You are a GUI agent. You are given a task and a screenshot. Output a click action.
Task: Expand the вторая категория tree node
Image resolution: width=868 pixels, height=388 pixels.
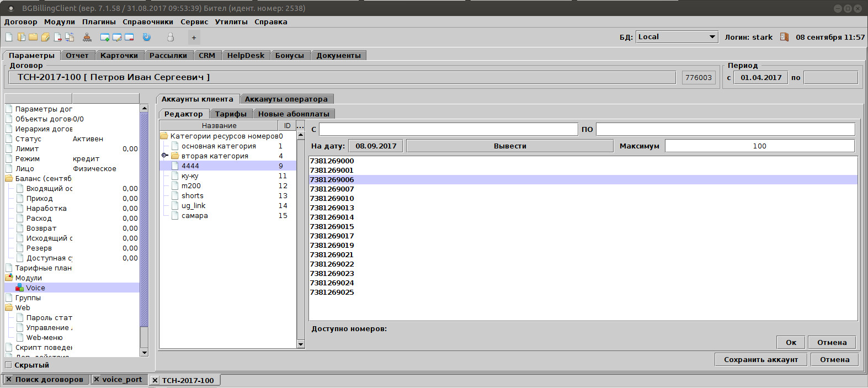164,156
